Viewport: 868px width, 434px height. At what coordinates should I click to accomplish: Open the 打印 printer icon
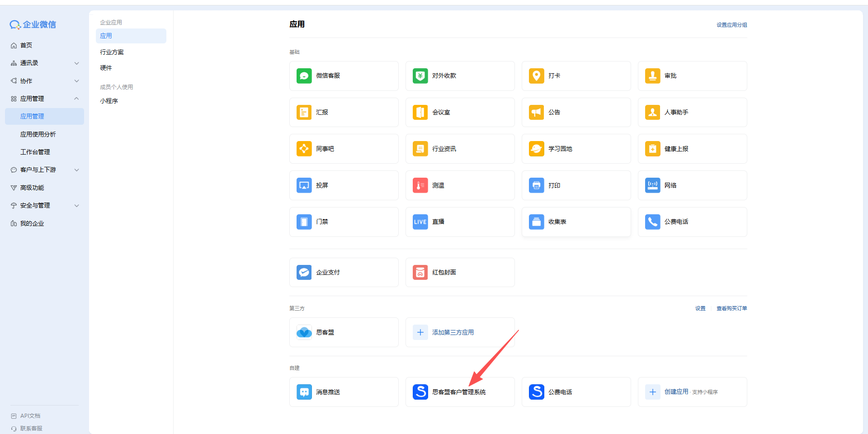536,185
